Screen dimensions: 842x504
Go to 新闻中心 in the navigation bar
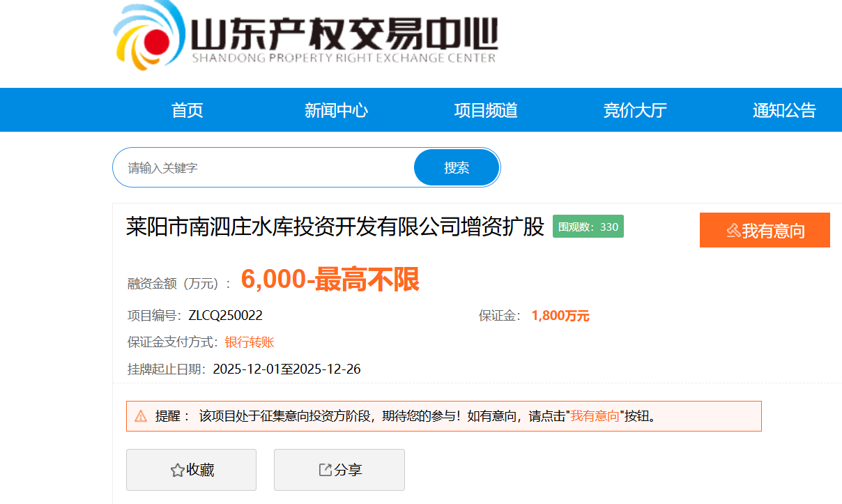tap(336, 110)
